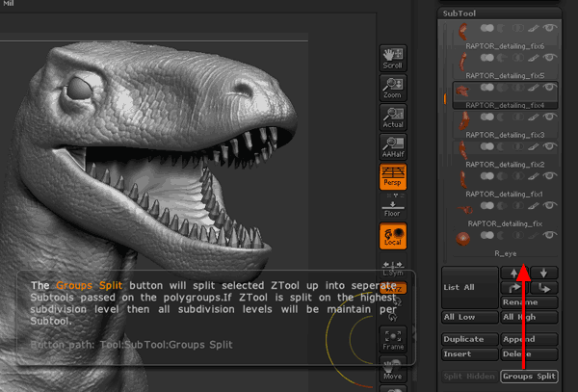Select the Scroll canvas tool
Image resolution: width=578 pixels, height=392 pixels.
tap(393, 58)
